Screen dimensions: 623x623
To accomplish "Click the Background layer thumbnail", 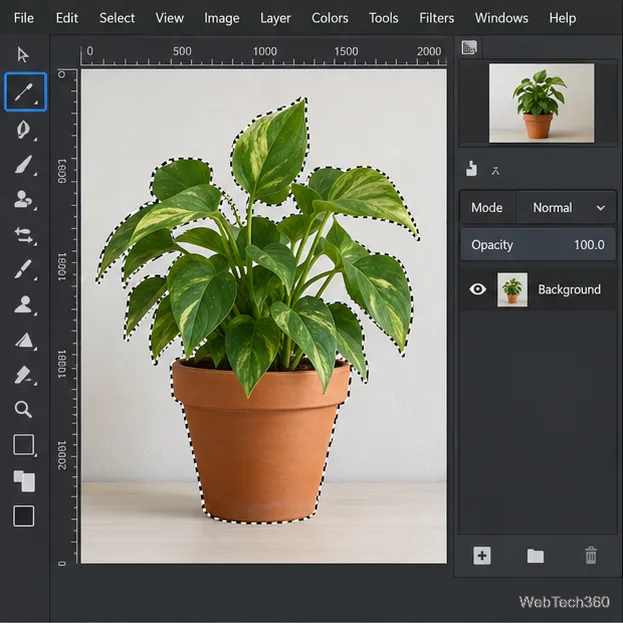I will 512,289.
